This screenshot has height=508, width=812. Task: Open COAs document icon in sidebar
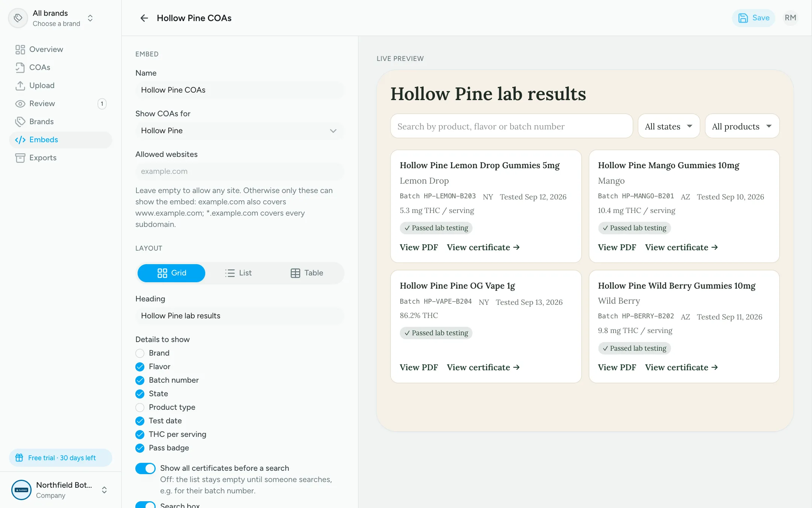[20, 67]
